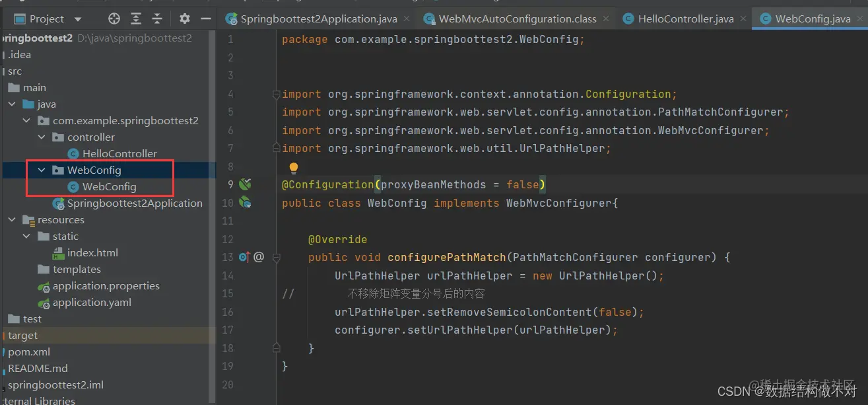Screen dimensions: 868x405
Task: Open the Project view dropdown arrow
Action: coord(78,19)
